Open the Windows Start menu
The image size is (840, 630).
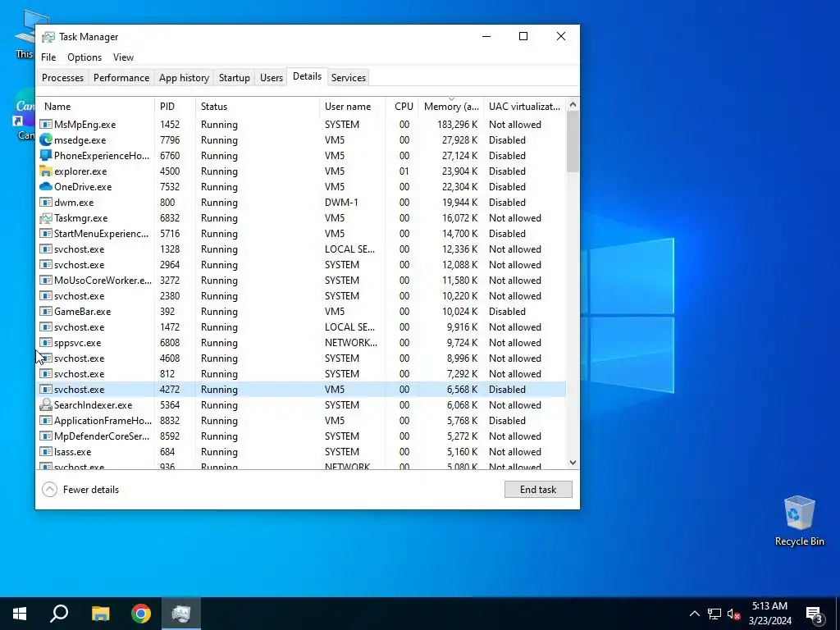(20, 614)
